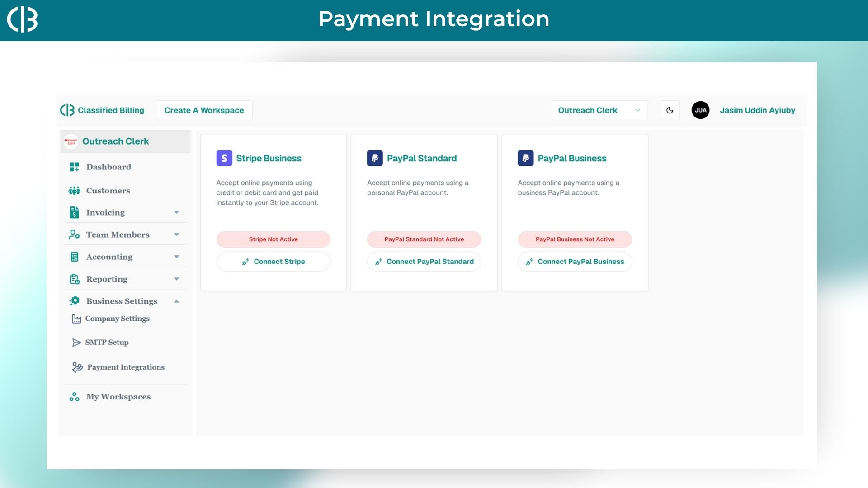The height and width of the screenshot is (488, 868).
Task: Click the PayPal Standard logo icon
Action: pyautogui.click(x=375, y=158)
